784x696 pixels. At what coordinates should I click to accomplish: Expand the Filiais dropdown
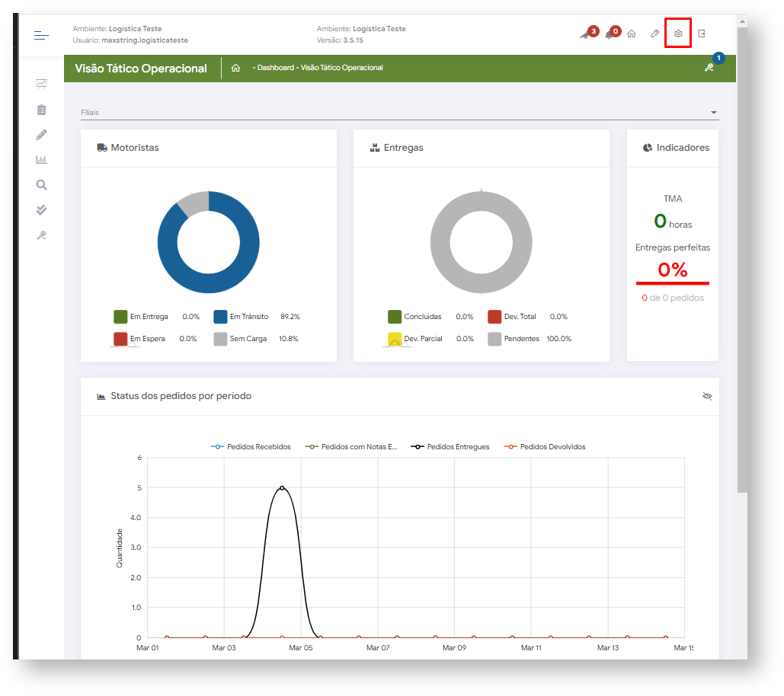point(713,113)
